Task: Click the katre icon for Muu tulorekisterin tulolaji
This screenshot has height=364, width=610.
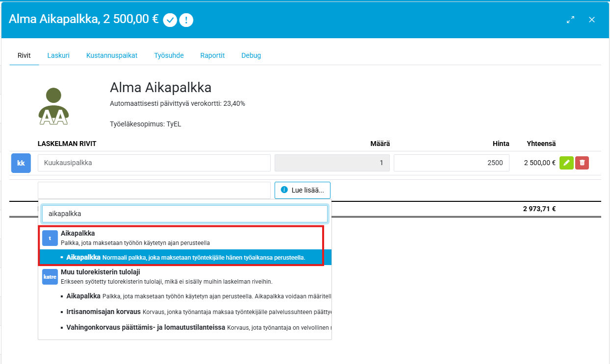Action: click(x=50, y=276)
